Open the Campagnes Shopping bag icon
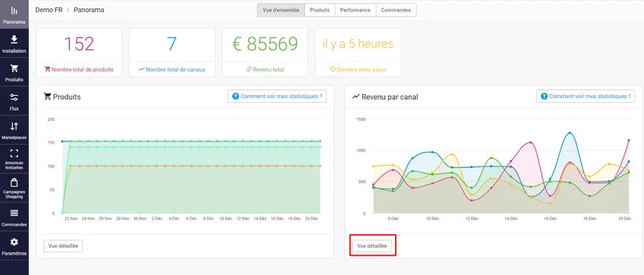Image resolution: width=644 pixels, height=275 pixels. click(x=14, y=182)
